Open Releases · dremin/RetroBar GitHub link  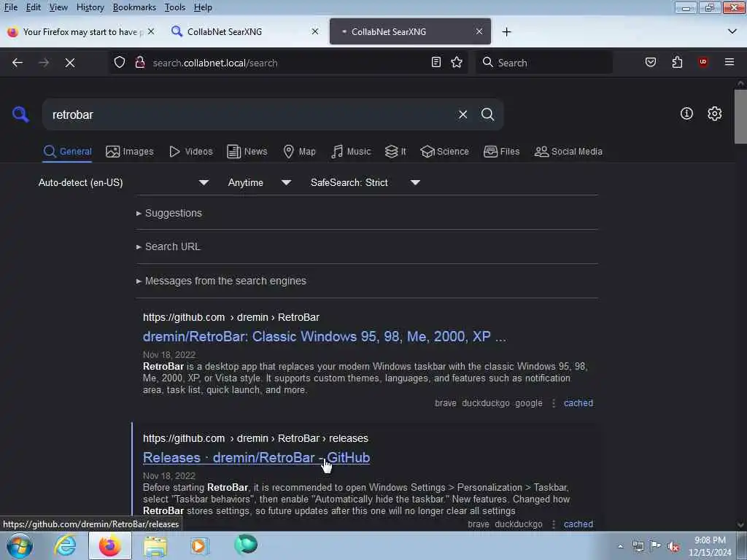point(256,458)
